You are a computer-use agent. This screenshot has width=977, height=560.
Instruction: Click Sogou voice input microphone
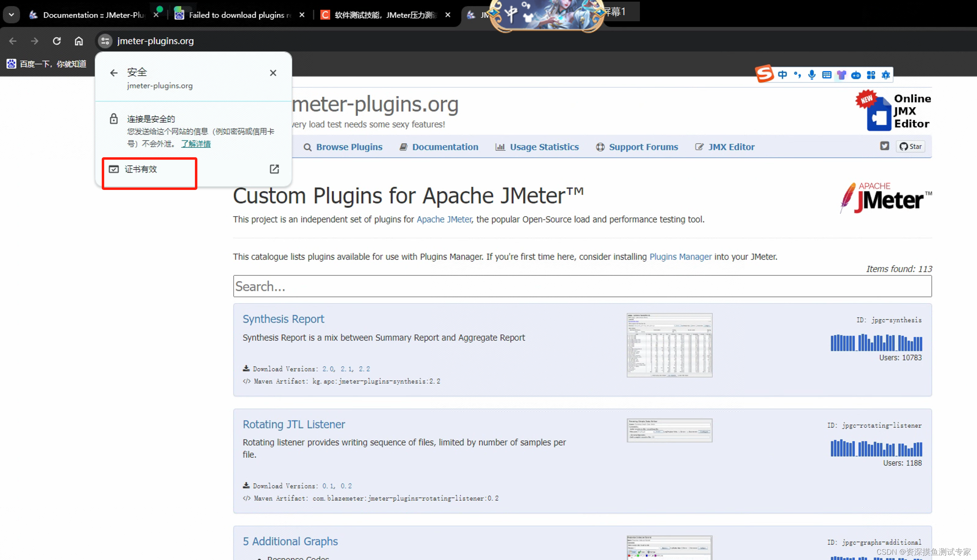click(x=812, y=75)
